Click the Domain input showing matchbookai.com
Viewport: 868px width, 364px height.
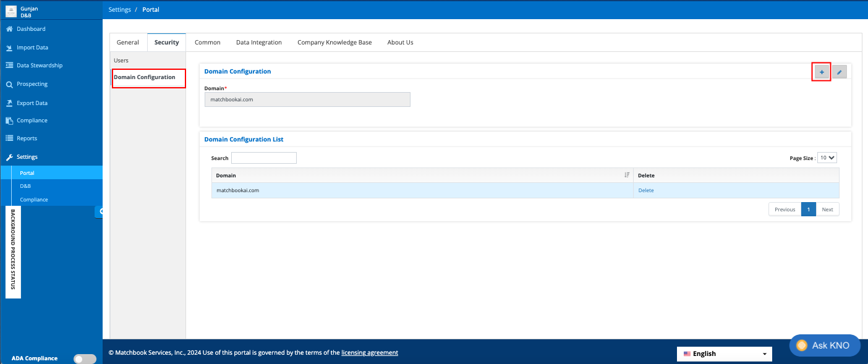tap(307, 99)
